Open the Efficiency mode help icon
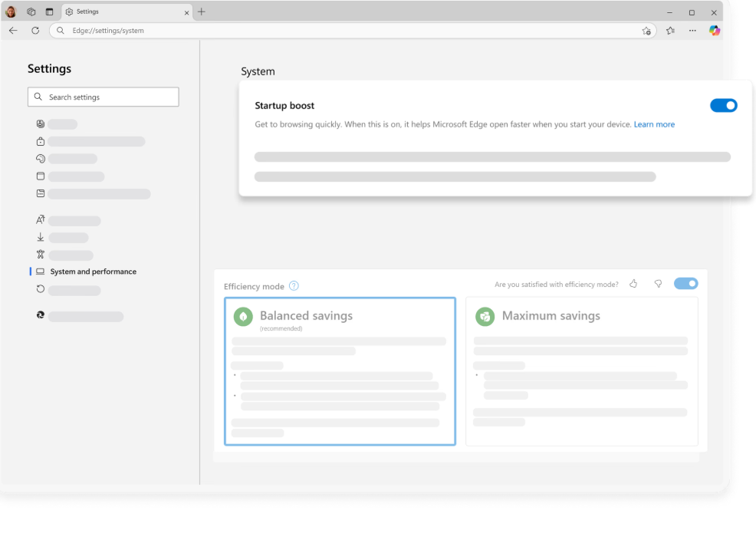Image resolution: width=756 pixels, height=550 pixels. coord(294,286)
